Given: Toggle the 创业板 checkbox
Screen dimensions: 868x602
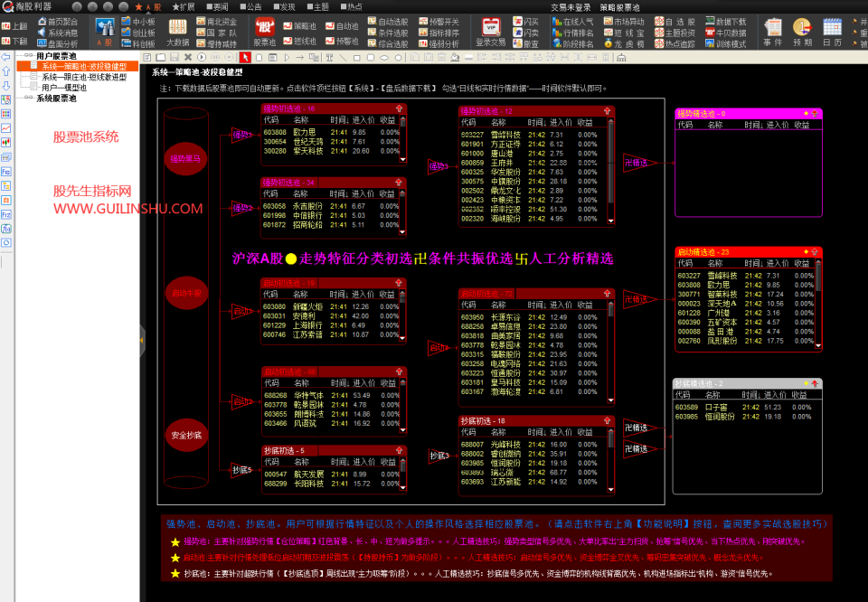Looking at the screenshot, I should (126, 33).
